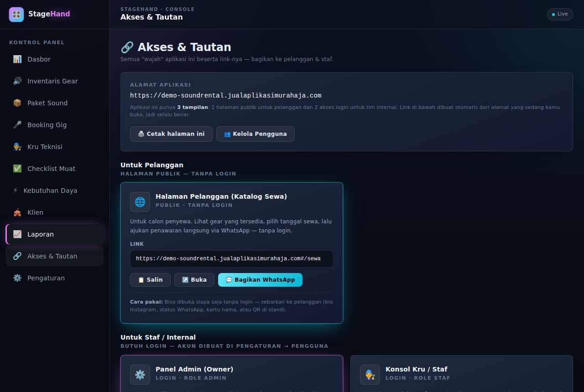Click the StageHand brand name
Screen dimensions: 584x392
[x=49, y=14]
